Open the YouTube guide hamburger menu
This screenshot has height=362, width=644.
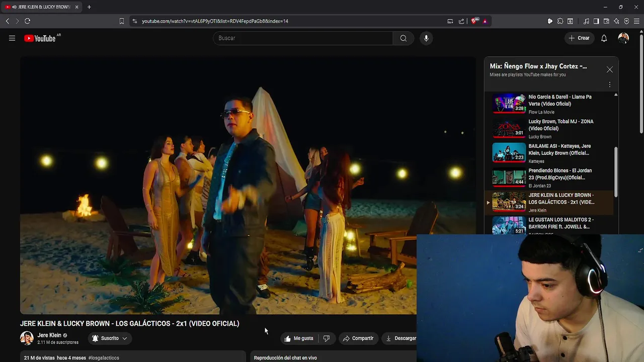click(x=12, y=38)
